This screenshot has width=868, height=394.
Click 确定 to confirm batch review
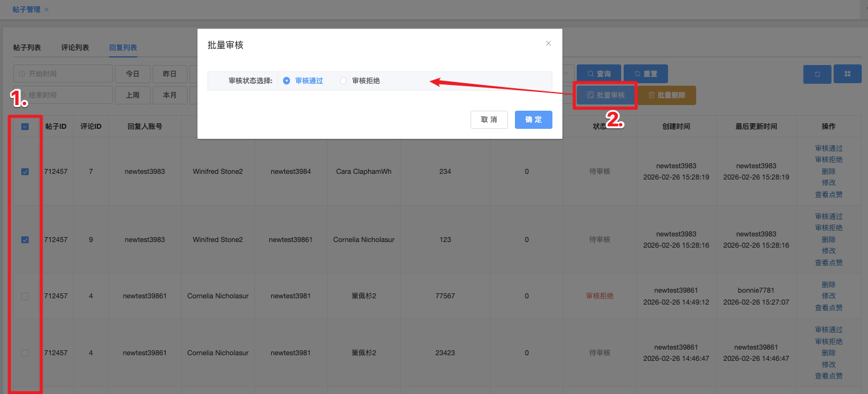click(x=533, y=119)
